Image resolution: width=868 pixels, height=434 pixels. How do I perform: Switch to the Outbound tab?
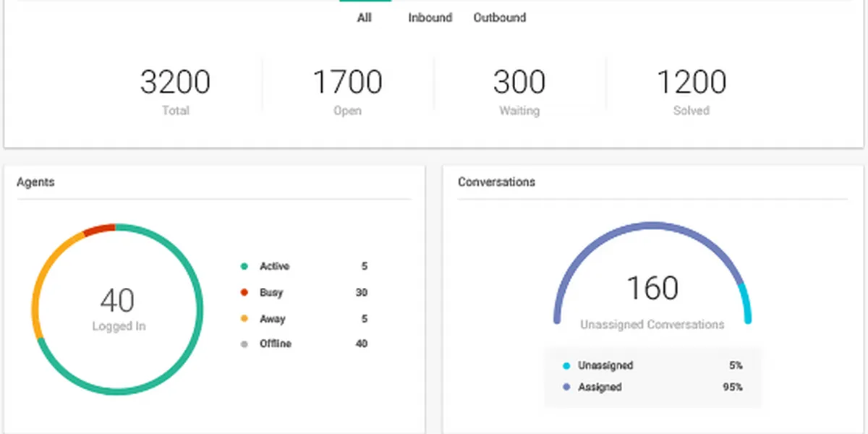500,17
